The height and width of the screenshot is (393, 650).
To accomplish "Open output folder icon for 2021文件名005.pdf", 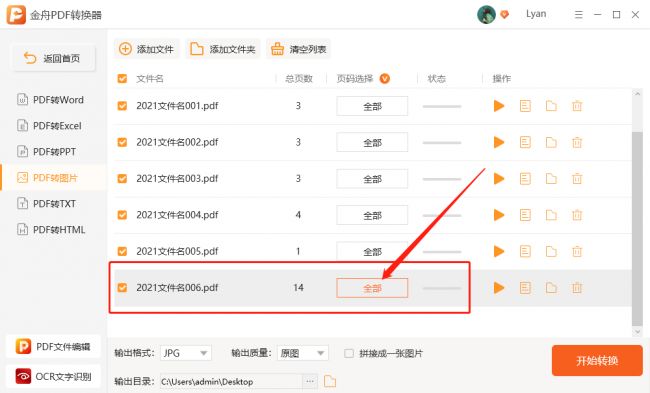I will pos(551,251).
